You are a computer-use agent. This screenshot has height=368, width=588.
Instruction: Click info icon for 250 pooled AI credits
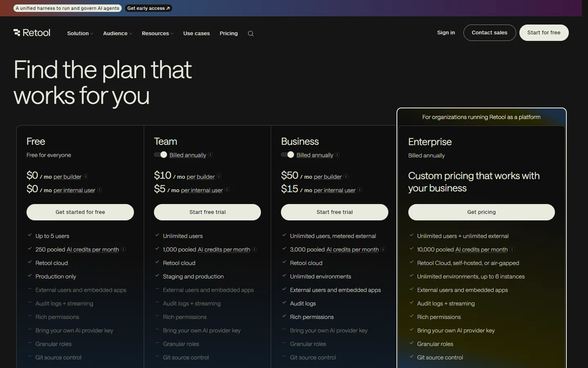tap(123, 249)
